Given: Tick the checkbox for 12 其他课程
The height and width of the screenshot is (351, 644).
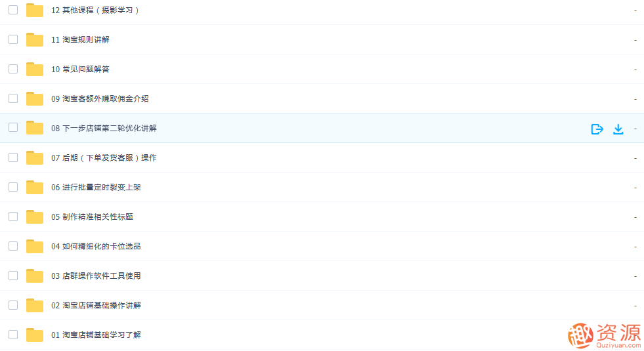Looking at the screenshot, I should tap(13, 10).
